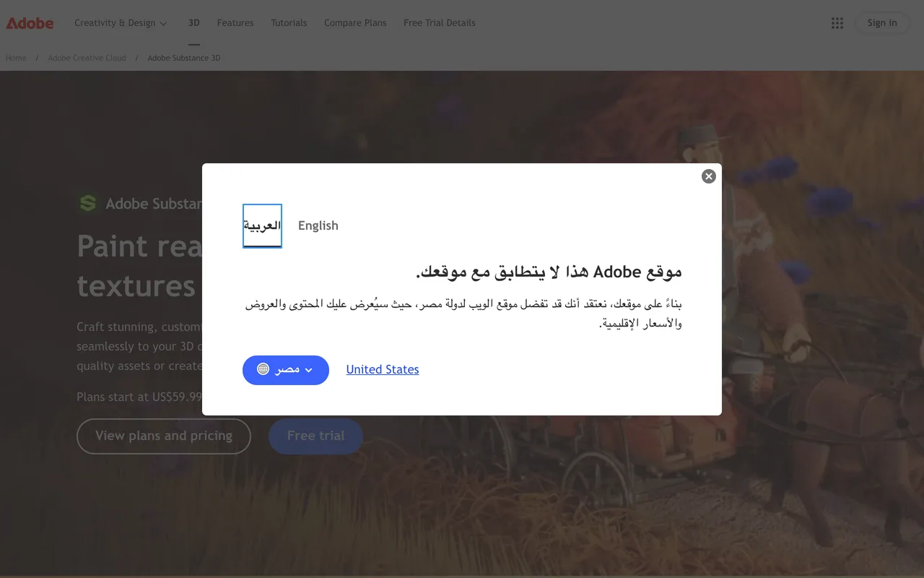This screenshot has height=578, width=924.
Task: Open the 3D navigation item
Action: pyautogui.click(x=194, y=23)
